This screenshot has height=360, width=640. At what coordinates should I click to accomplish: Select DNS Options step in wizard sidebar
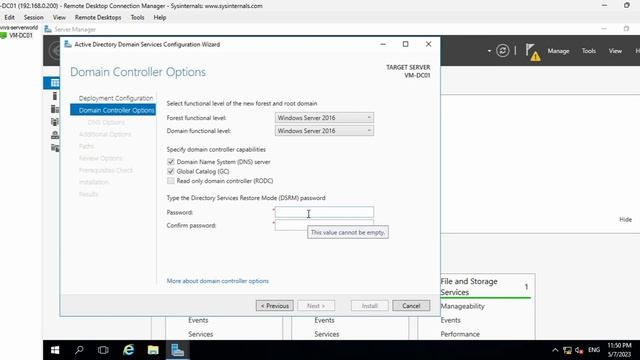tap(106, 122)
